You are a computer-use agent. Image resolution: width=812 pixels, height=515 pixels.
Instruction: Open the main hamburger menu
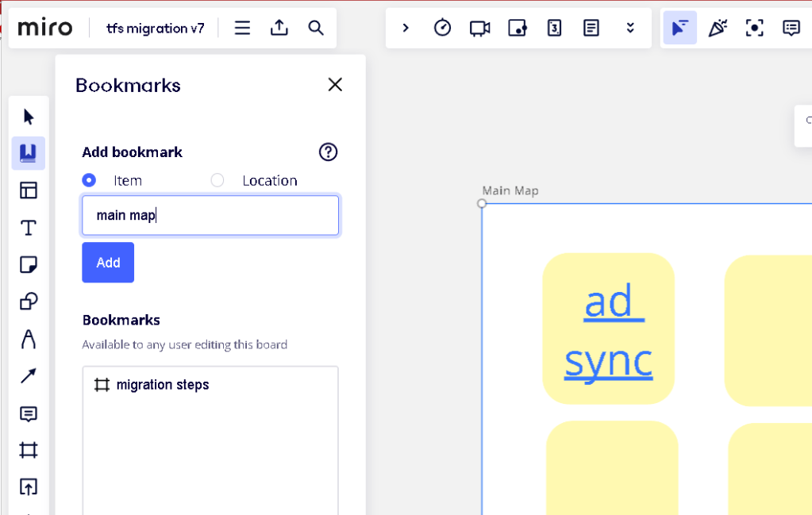click(242, 28)
